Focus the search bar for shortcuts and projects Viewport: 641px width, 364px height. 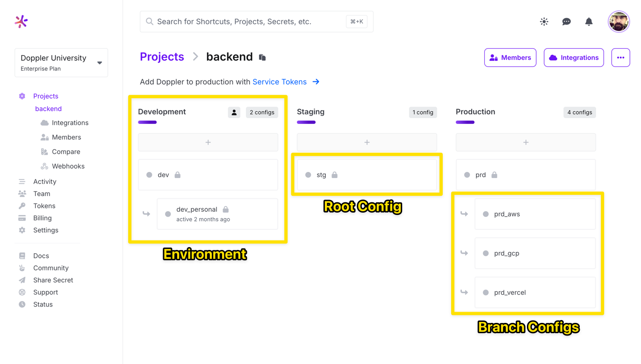click(257, 21)
